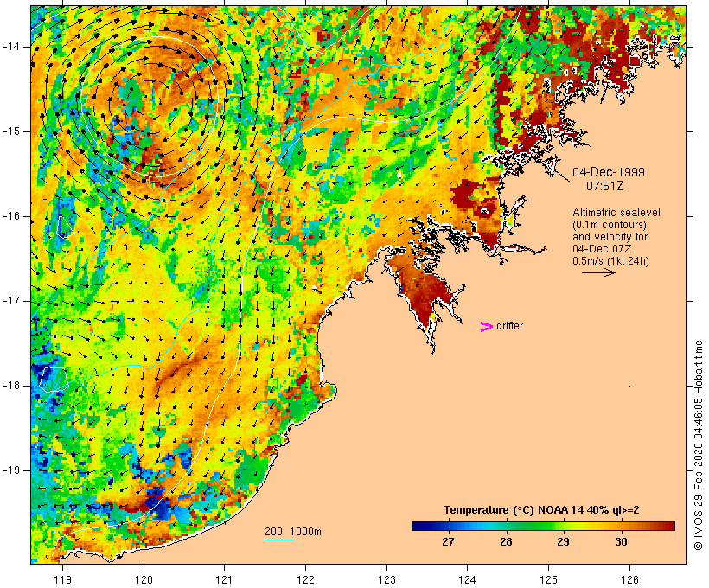
Task: Click the time label 07:51Z
Action: [605, 186]
